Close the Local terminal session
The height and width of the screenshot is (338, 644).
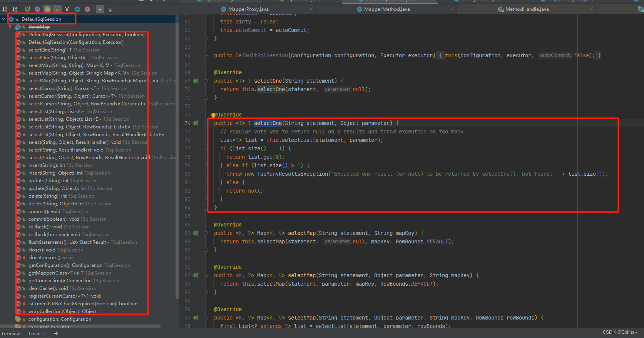[45, 333]
